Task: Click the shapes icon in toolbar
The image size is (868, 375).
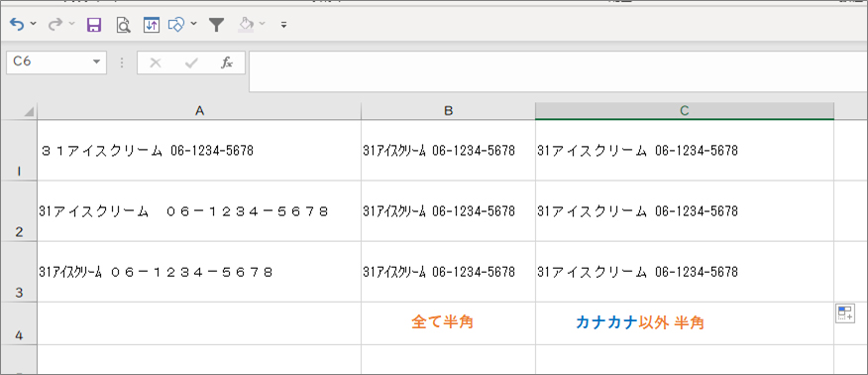Action: coord(176,25)
